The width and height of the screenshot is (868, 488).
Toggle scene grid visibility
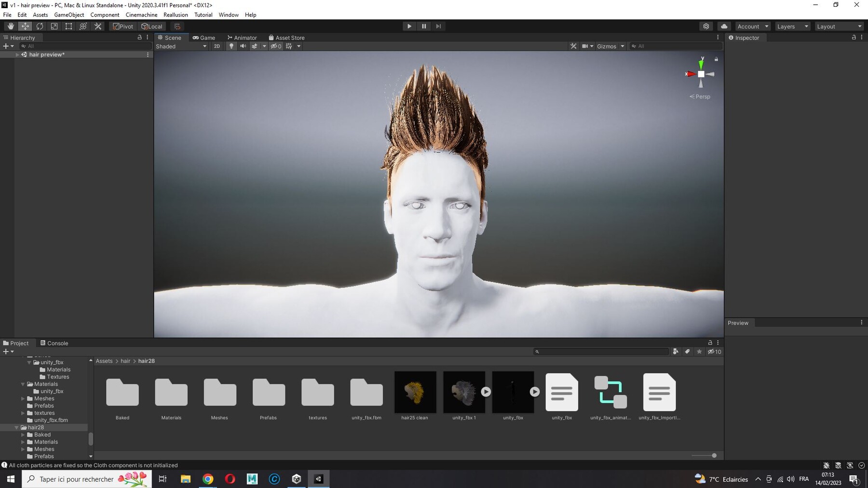click(289, 46)
